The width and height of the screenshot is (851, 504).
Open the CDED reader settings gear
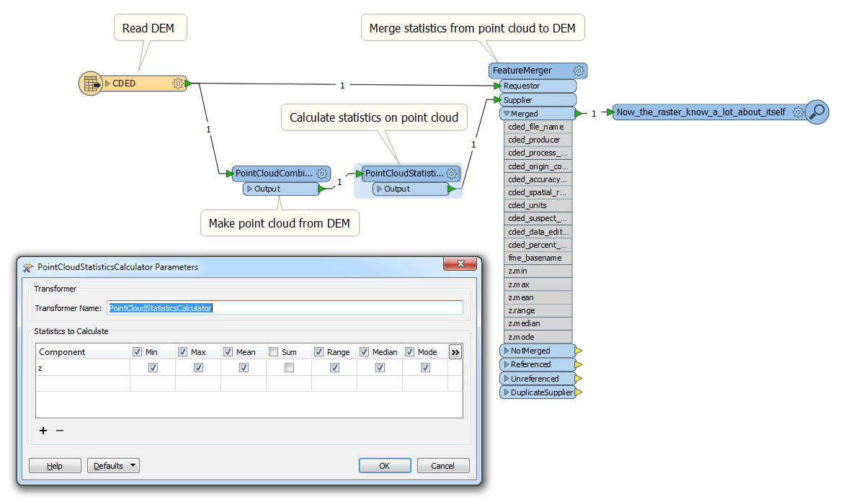coord(178,84)
